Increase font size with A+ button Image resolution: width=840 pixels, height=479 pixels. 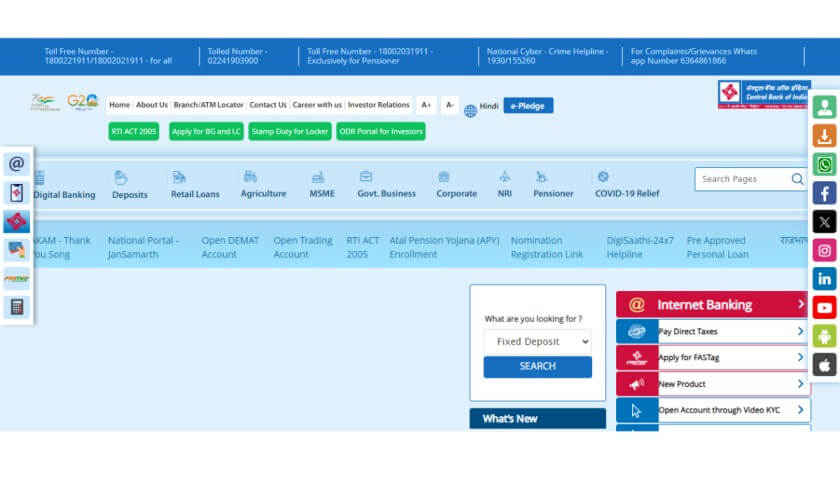click(426, 105)
